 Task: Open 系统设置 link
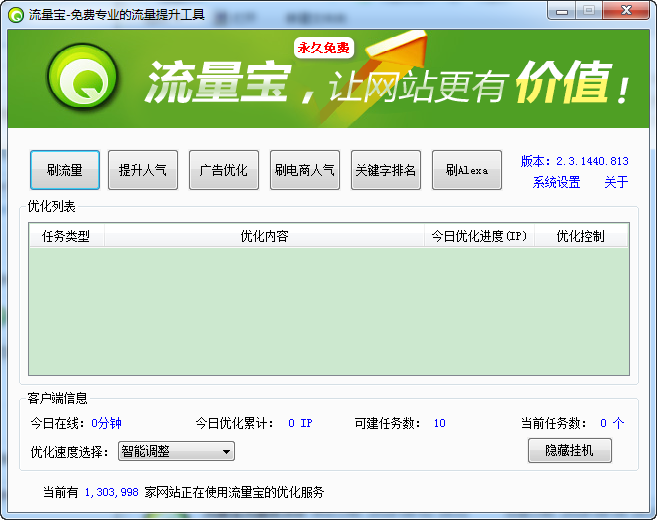click(556, 182)
